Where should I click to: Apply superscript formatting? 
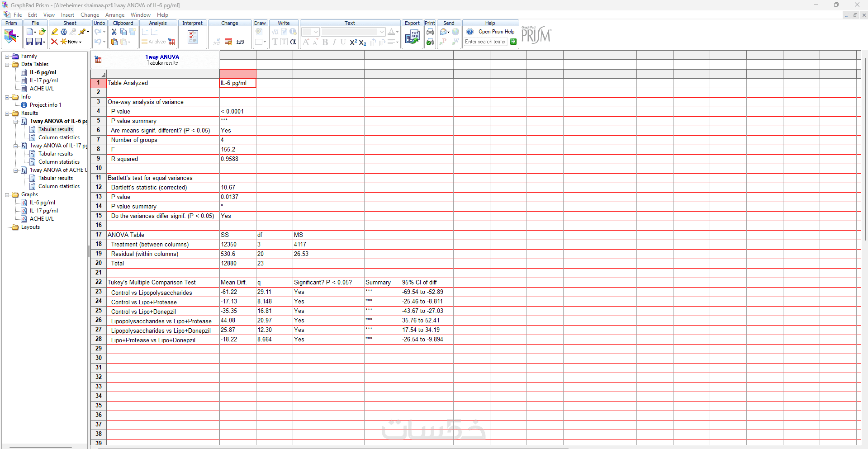[x=353, y=42]
